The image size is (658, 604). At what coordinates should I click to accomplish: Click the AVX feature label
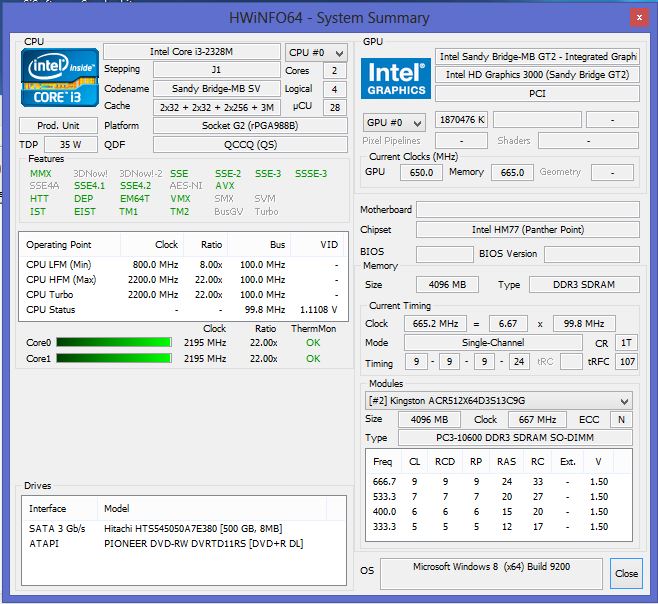[x=225, y=186]
